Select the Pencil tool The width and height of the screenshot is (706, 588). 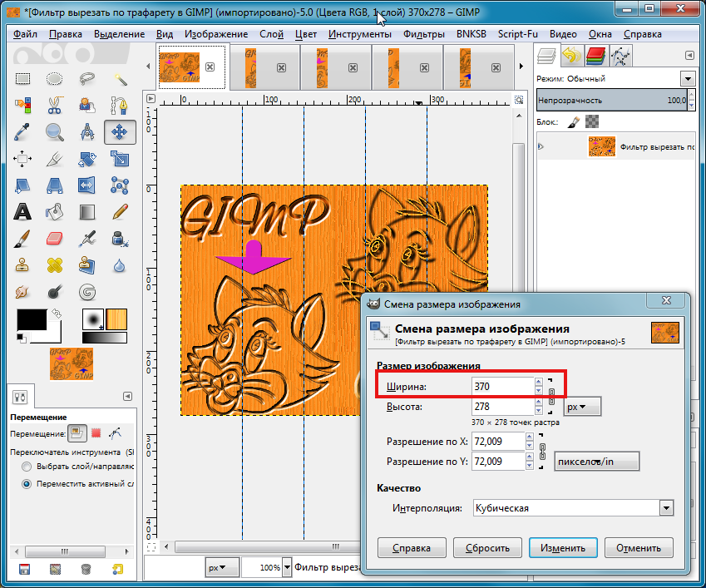(x=120, y=211)
